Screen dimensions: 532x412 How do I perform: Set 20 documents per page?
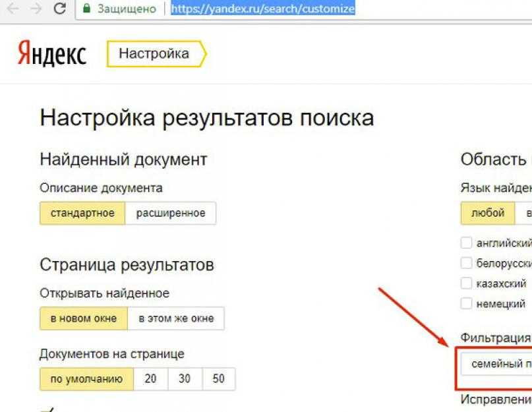point(151,379)
